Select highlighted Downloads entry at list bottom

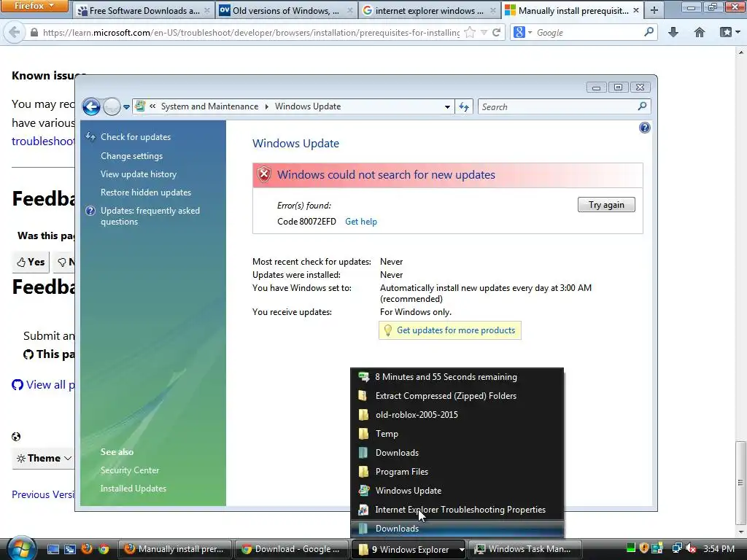coord(457,529)
